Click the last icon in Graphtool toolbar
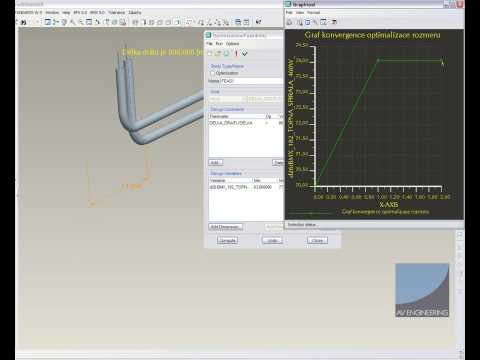 [x=334, y=22]
